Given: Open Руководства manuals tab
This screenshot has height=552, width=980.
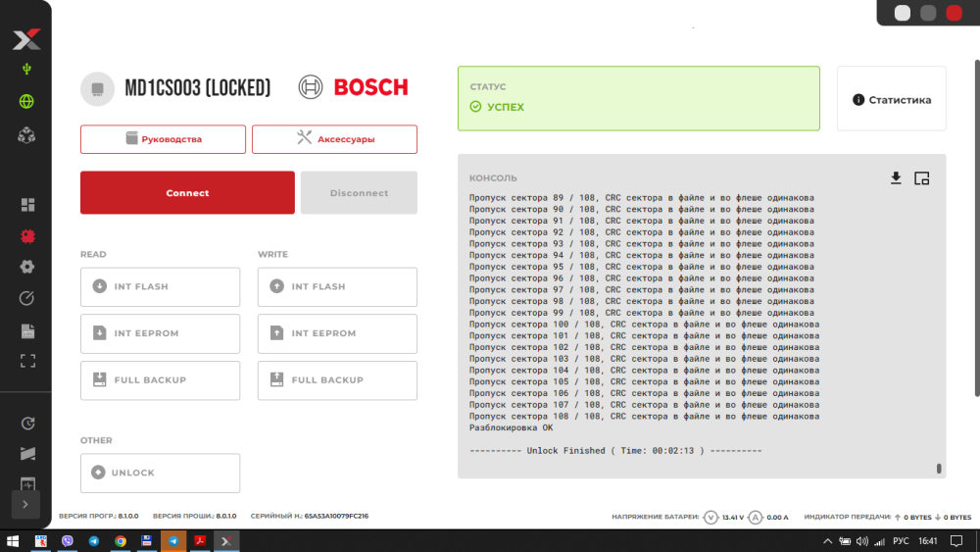Looking at the screenshot, I should 163,139.
